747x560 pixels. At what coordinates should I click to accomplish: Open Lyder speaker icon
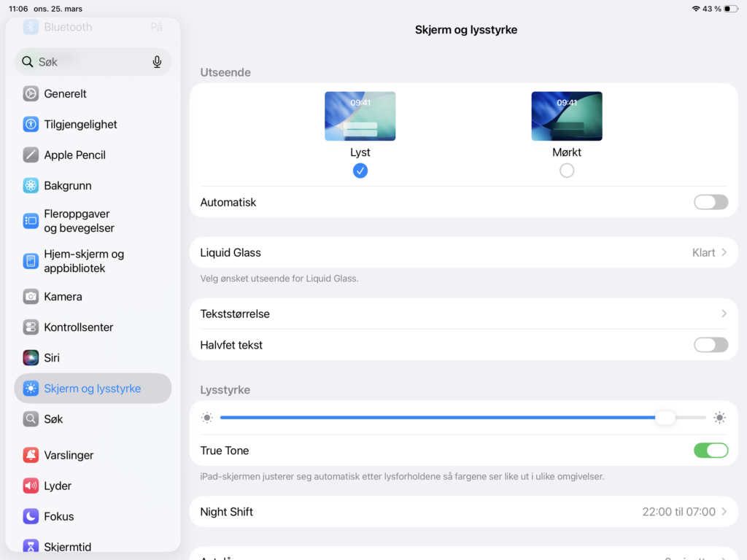coord(31,486)
